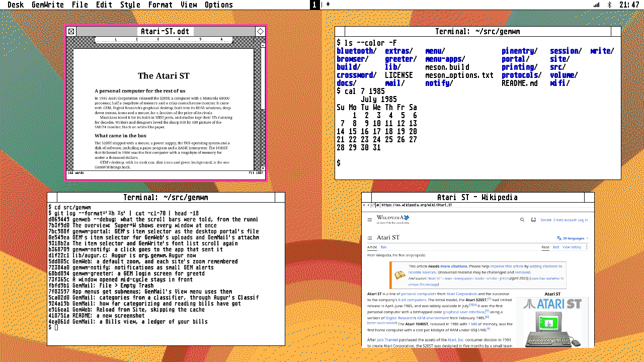This screenshot has width=644, height=362.
Task: Click 'Fit 100%' zoom status in GemWrite
Action: [256, 173]
